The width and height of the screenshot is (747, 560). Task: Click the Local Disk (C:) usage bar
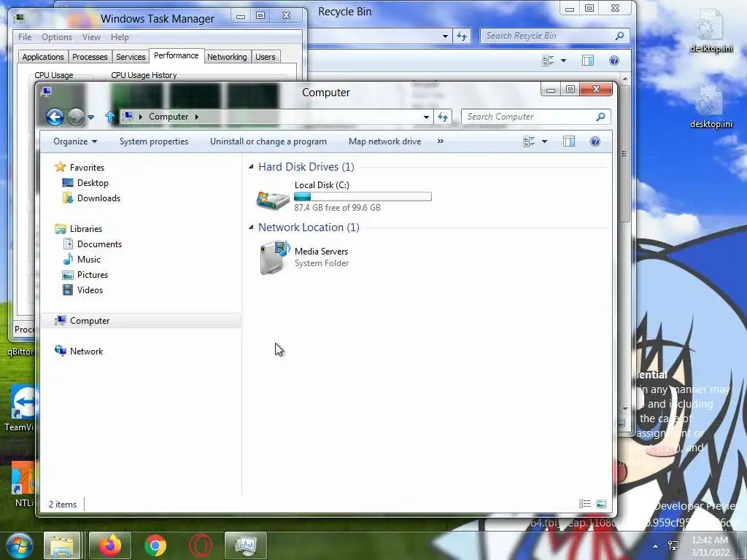coord(363,196)
